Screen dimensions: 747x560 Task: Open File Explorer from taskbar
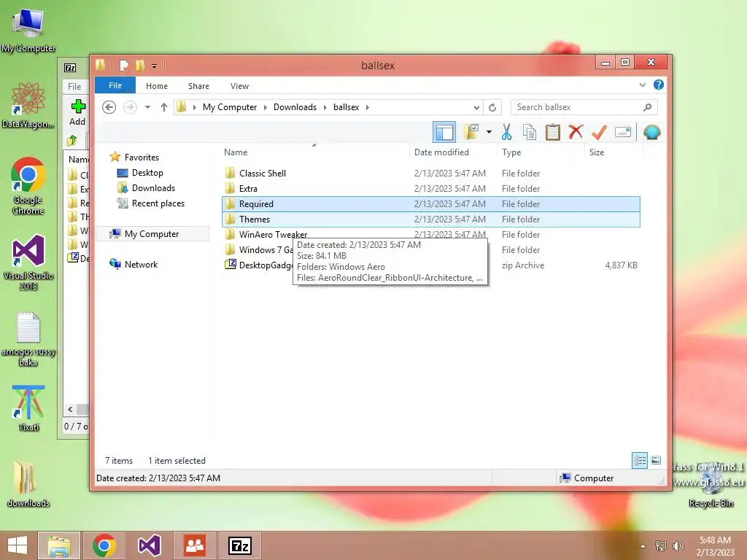click(59, 545)
